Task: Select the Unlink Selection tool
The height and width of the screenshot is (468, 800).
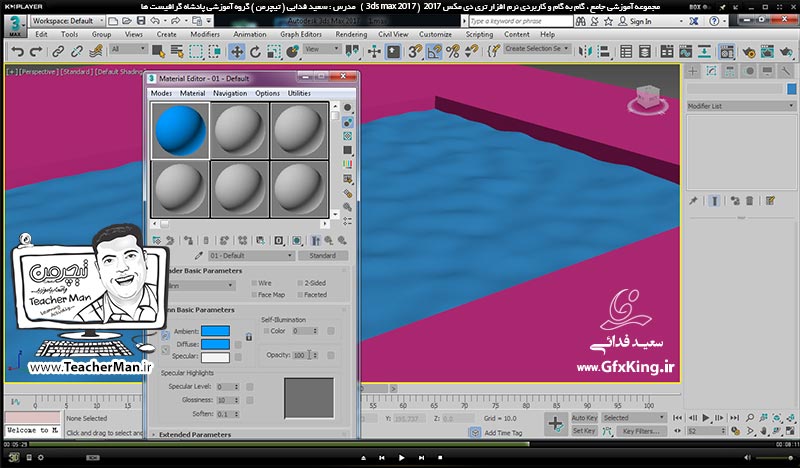Action: pyautogui.click(x=77, y=52)
